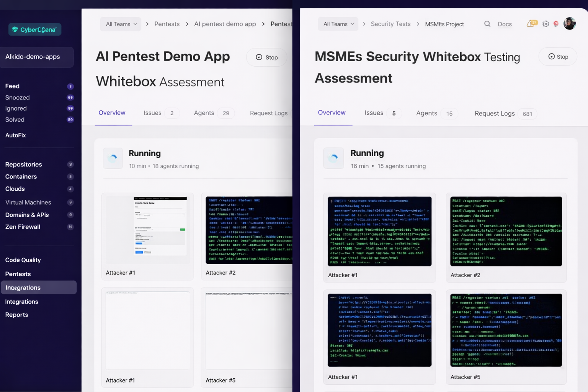Viewport: 588px width, 392px height.
Task: Open Attacker #5 terminal thumbnail in MSMEs panel
Action: click(x=506, y=330)
